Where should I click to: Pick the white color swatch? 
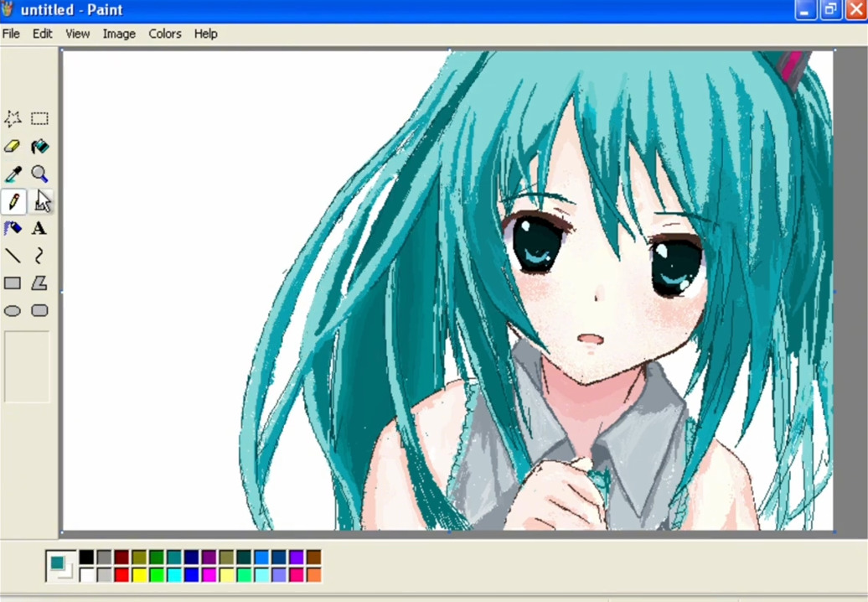click(x=86, y=575)
